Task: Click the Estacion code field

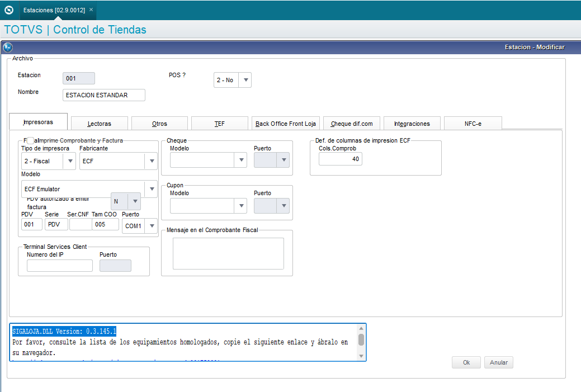Action: pyautogui.click(x=78, y=78)
